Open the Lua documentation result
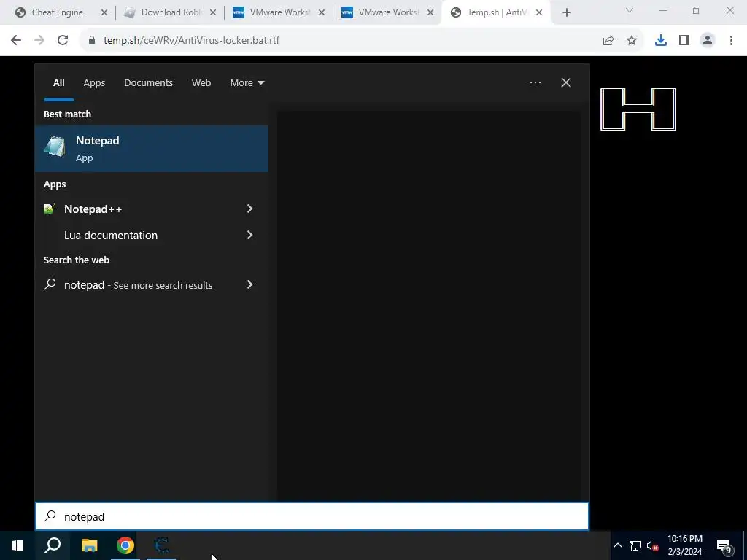Image resolution: width=747 pixels, height=560 pixels. coord(111,236)
